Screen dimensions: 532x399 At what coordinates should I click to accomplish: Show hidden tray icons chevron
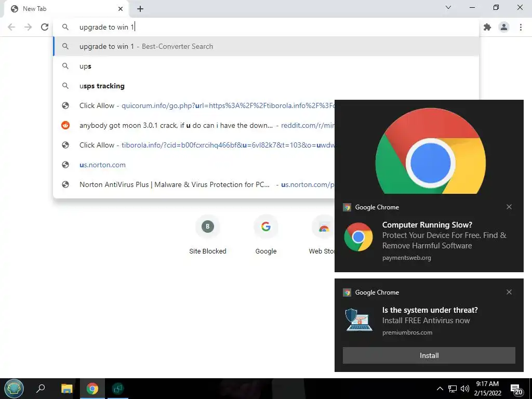(x=440, y=389)
